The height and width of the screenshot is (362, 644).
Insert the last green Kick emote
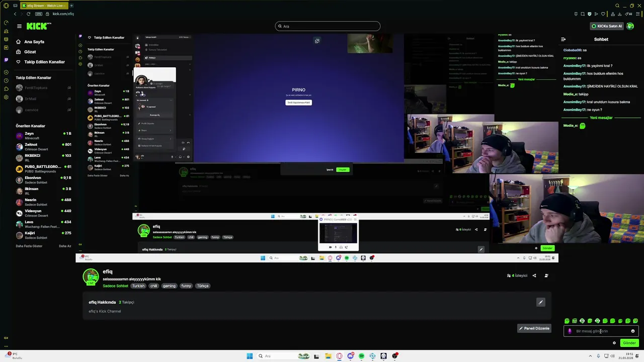coord(635,321)
